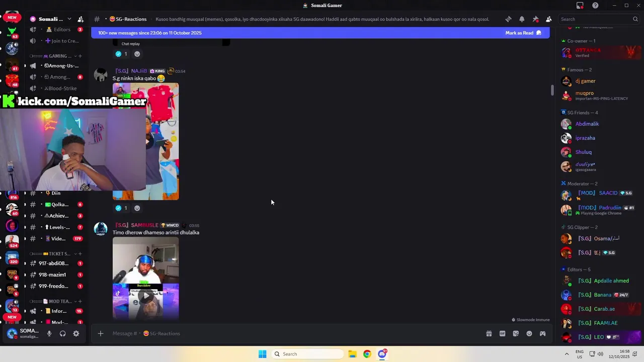Open server invite people icon
The width and height of the screenshot is (644, 362).
(80, 19)
